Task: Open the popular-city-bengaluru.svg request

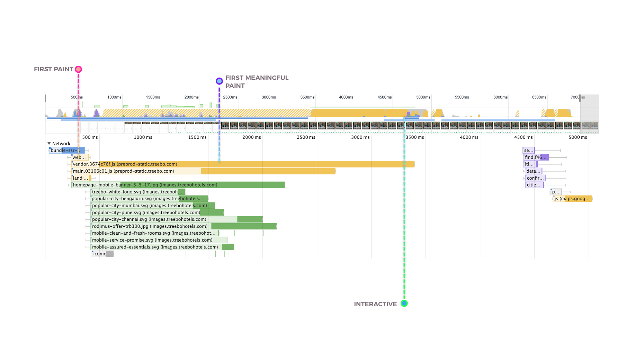Action: (149, 199)
